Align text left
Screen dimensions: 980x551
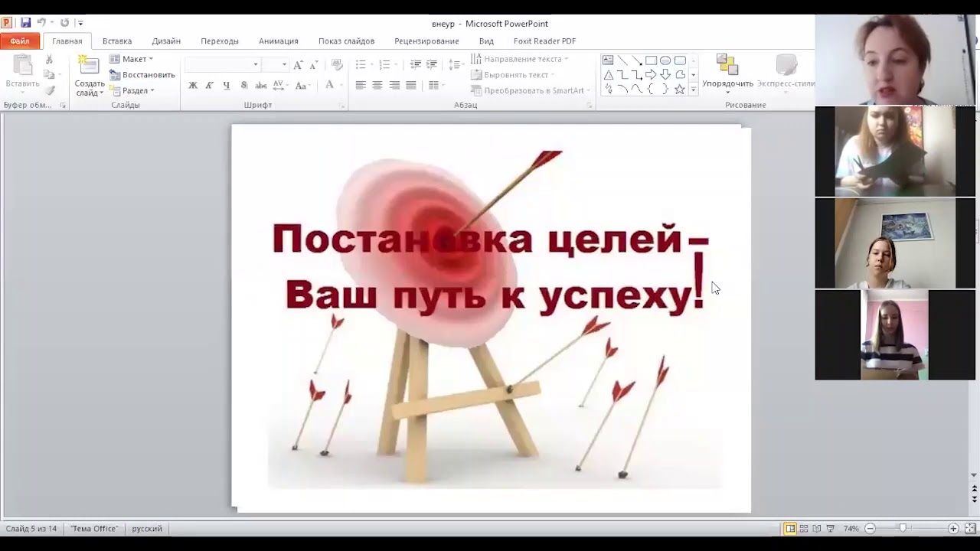pos(361,85)
